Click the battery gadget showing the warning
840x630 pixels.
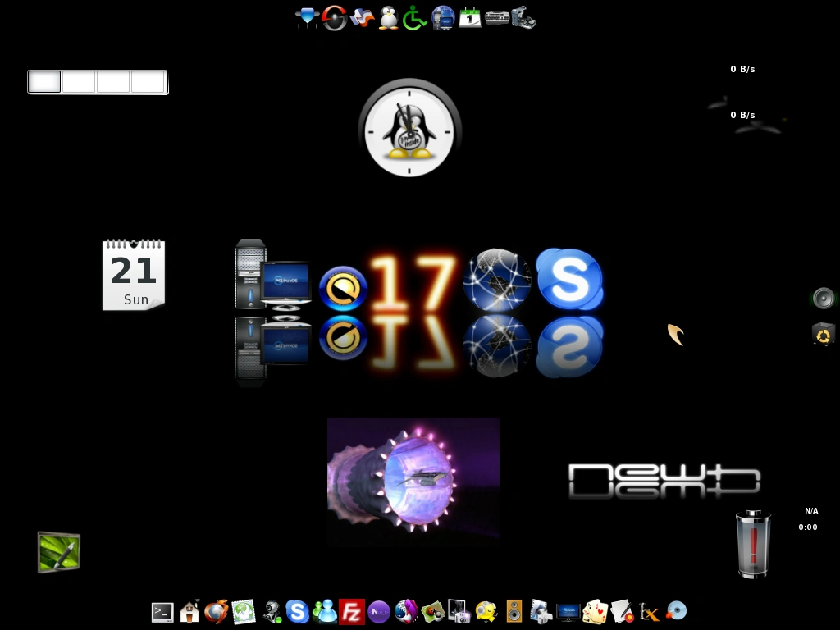pyautogui.click(x=753, y=544)
